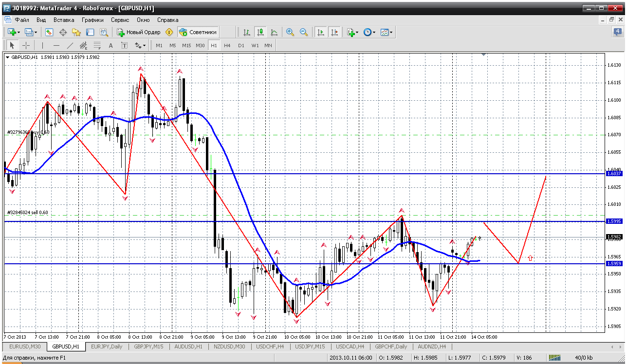The width and height of the screenshot is (627, 364).
Task: Open the Окно menu
Action: tap(143, 20)
